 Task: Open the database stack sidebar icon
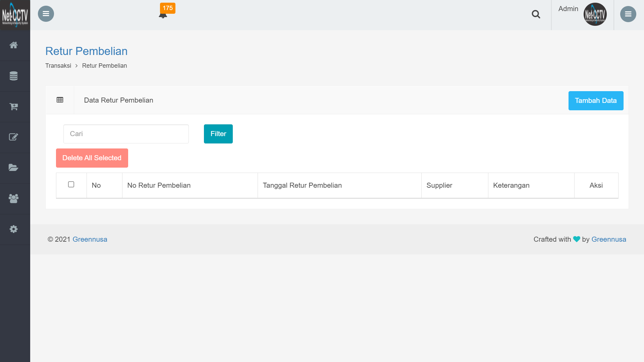click(x=13, y=76)
